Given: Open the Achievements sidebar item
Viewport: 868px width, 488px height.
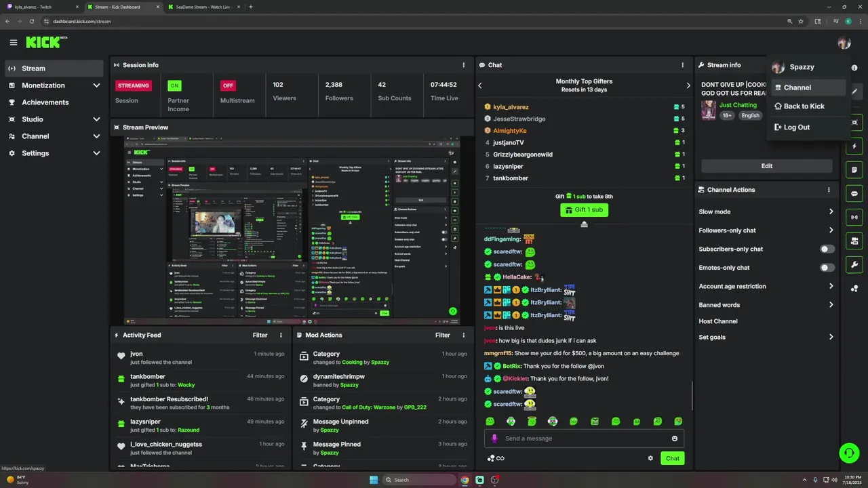Looking at the screenshot, I should [54, 102].
